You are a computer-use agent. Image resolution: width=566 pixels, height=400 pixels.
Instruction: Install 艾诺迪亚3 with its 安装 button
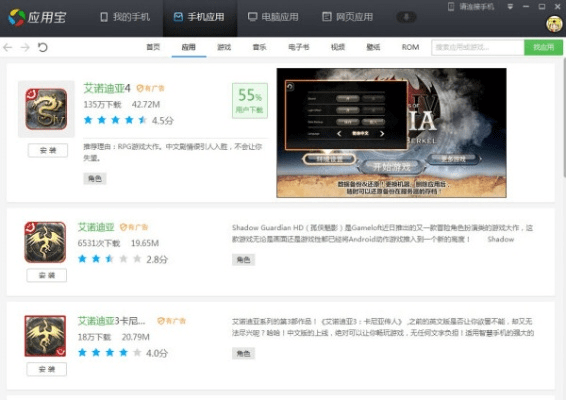(47, 369)
